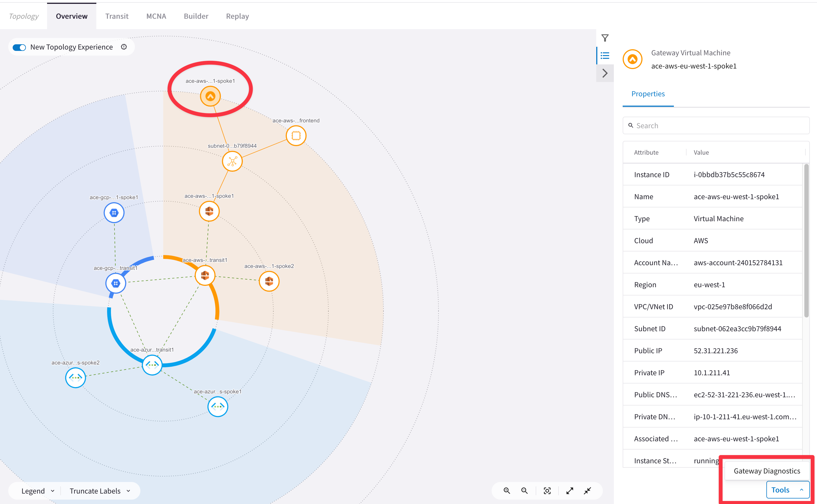The image size is (817, 504).
Task: Click the account value aws-account-240152784131
Action: coord(738,263)
